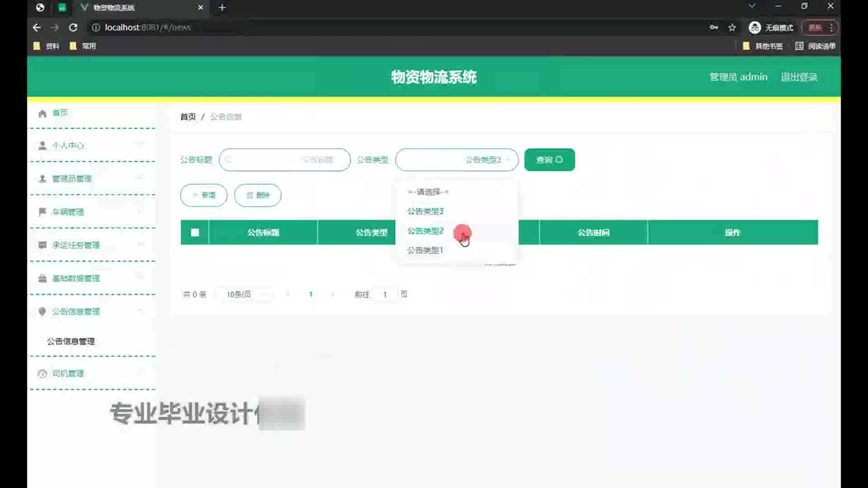
Task: Click the 前往 page jump input box
Action: (385, 295)
